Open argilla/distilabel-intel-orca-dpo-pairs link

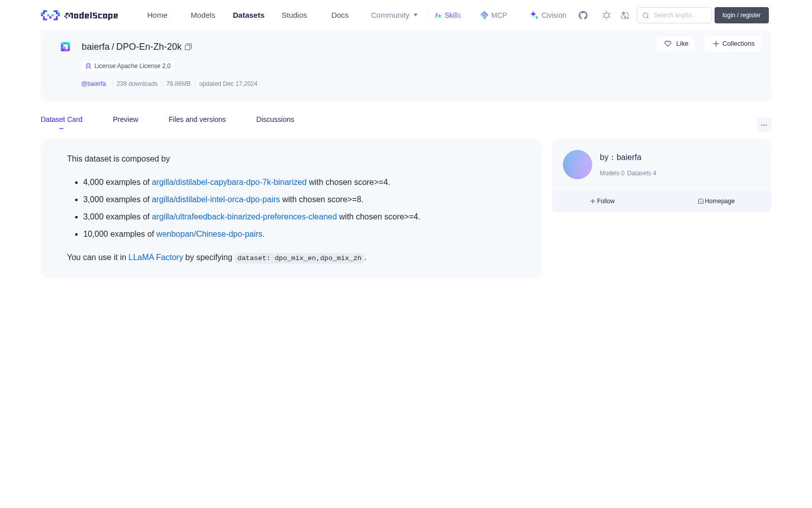pos(216,200)
